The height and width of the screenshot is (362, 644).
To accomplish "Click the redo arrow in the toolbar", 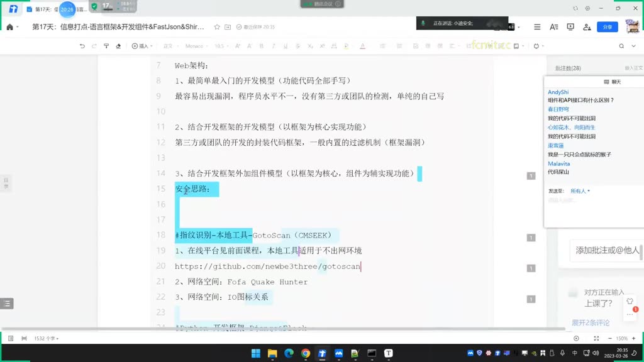I will 94,46.
